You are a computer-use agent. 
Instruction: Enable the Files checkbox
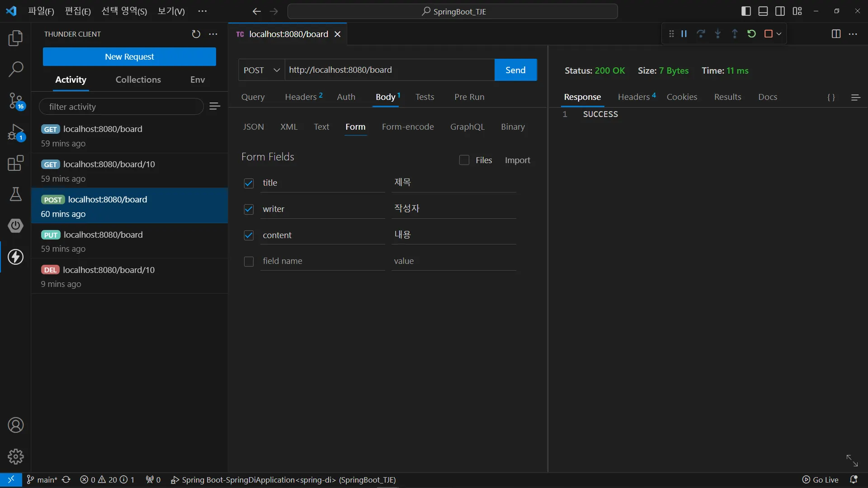464,160
